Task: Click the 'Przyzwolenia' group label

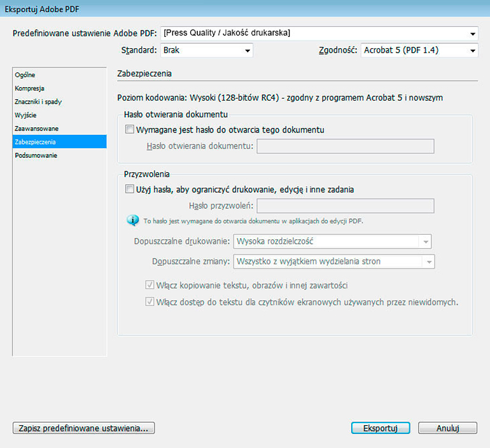Action: pyautogui.click(x=146, y=174)
